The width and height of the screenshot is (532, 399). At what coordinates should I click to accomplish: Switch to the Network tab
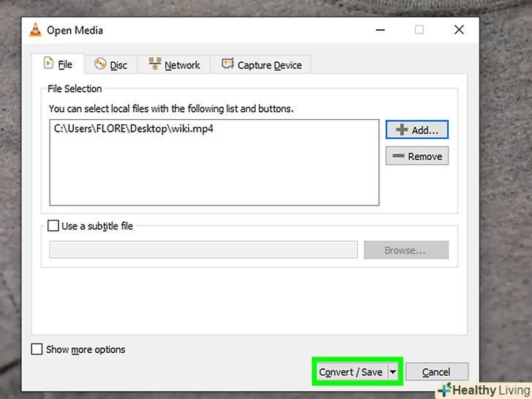click(174, 64)
